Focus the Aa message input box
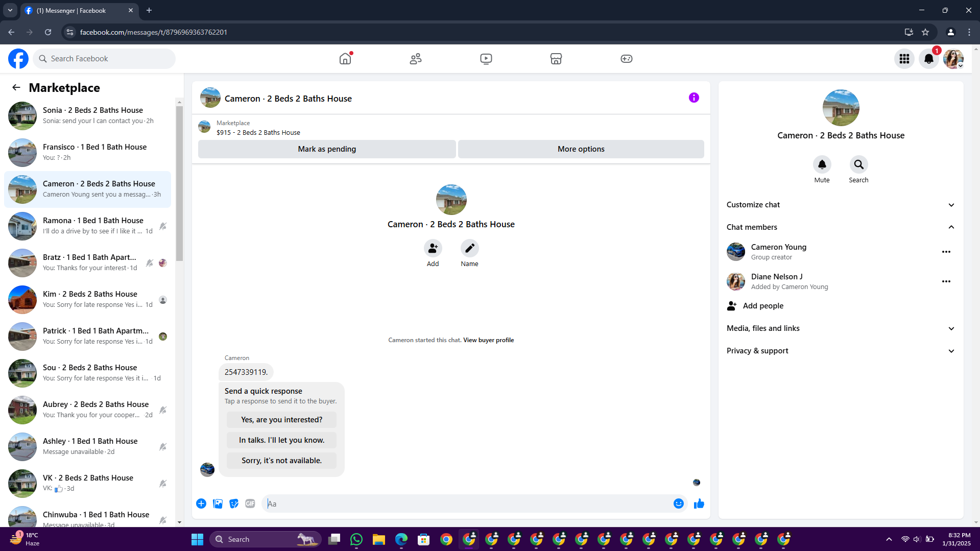Viewport: 980px width, 551px height. point(467,504)
